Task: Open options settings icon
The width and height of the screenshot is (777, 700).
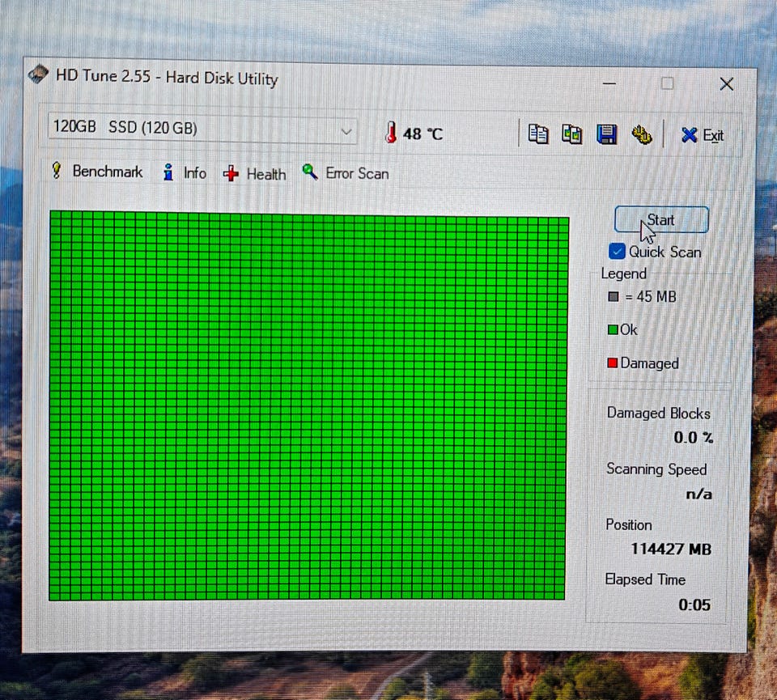Action: [642, 135]
